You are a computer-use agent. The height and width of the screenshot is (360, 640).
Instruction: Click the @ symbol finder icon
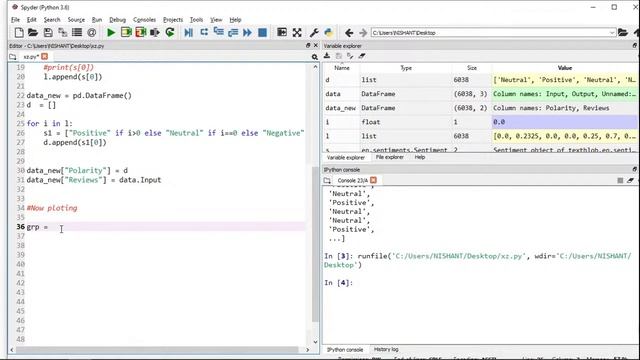[92, 33]
